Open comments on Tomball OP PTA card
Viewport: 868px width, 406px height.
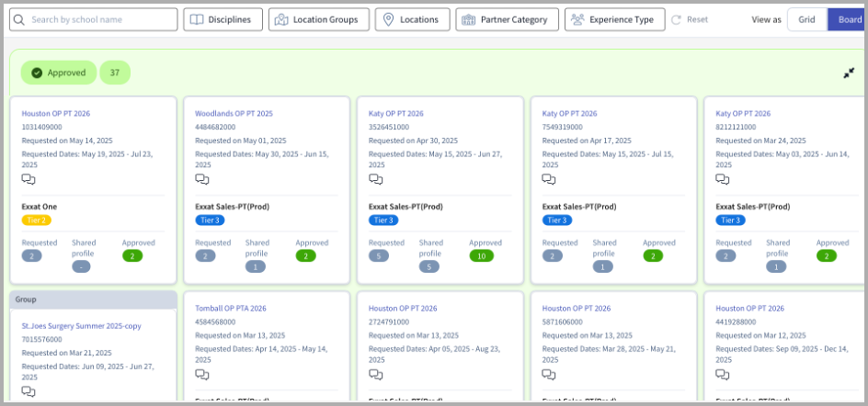pyautogui.click(x=202, y=375)
